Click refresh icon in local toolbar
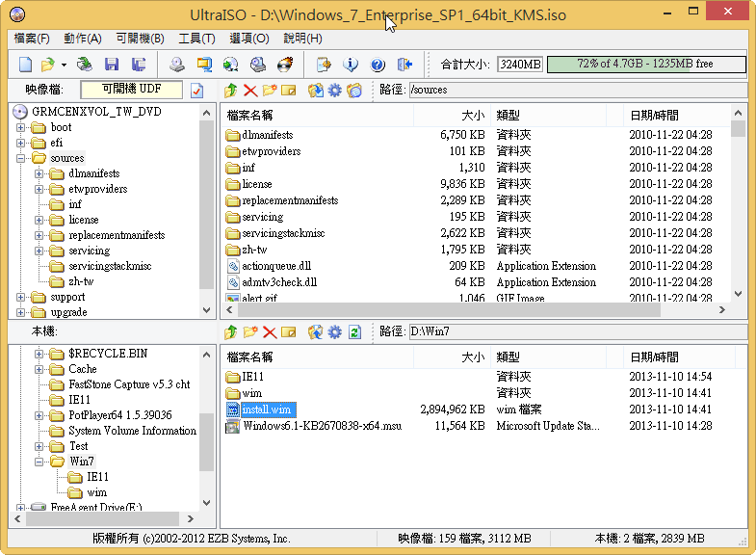The height and width of the screenshot is (555, 756). 354,331
